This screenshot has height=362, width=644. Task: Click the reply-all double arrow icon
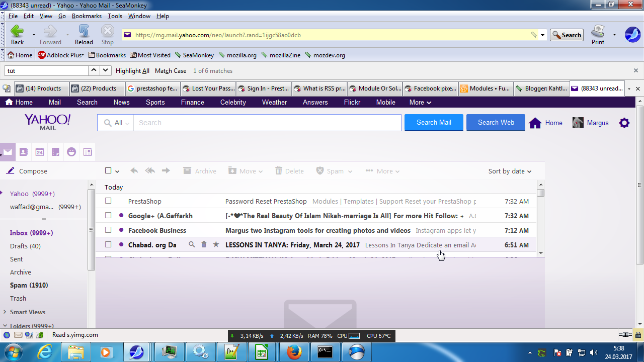pos(150,171)
